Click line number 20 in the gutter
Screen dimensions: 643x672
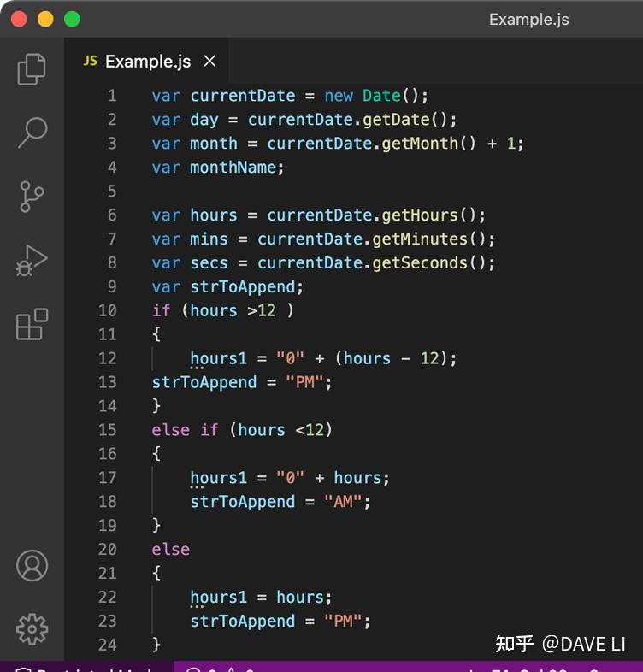click(107, 549)
